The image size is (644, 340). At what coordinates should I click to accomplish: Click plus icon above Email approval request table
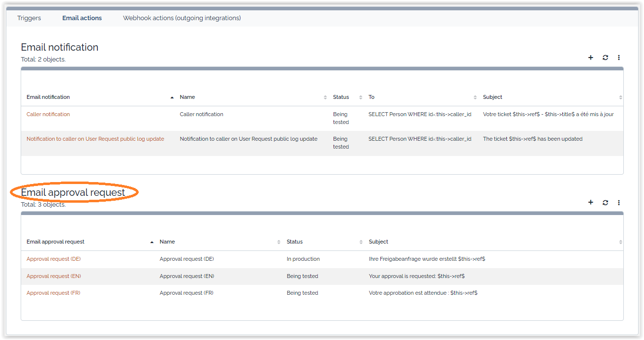(x=591, y=202)
